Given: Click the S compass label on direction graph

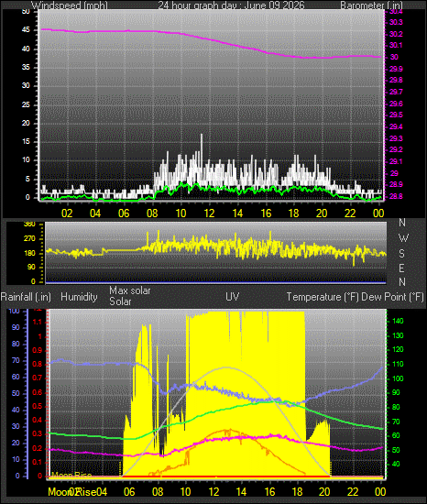Looking at the screenshot, I should 401,254.
